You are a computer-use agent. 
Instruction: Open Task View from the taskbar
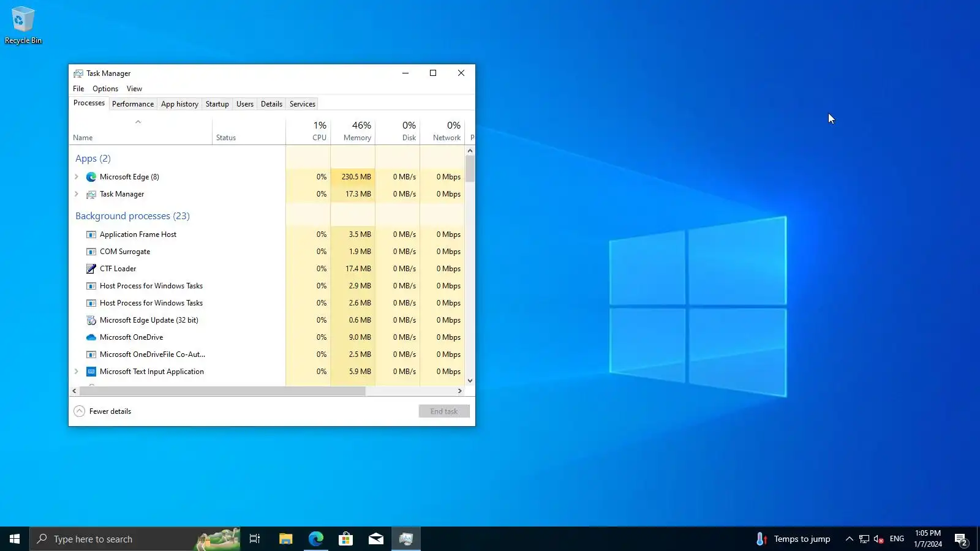click(255, 539)
